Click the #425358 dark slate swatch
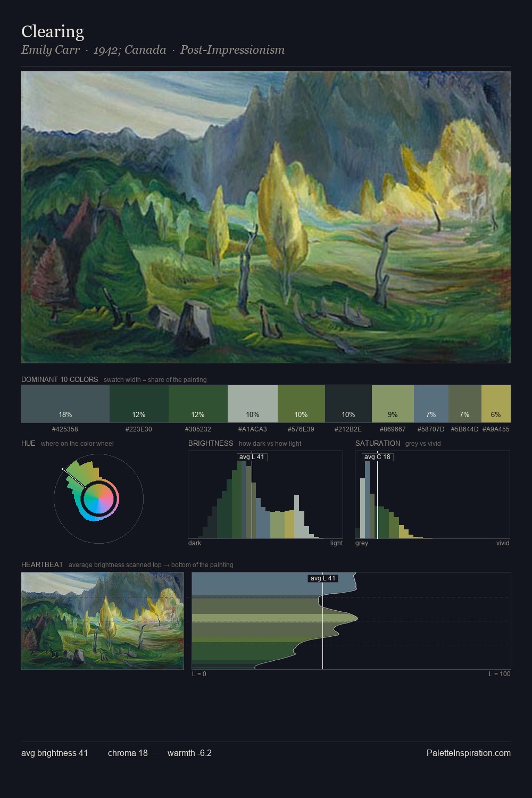Screen dimensions: 532x798 click(65, 404)
